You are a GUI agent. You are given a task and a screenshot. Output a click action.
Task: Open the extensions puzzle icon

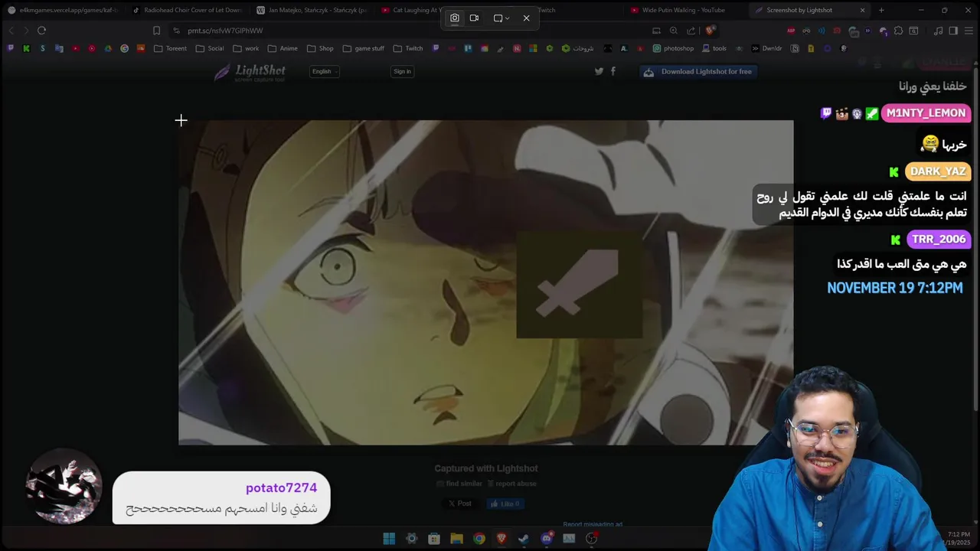[898, 31]
